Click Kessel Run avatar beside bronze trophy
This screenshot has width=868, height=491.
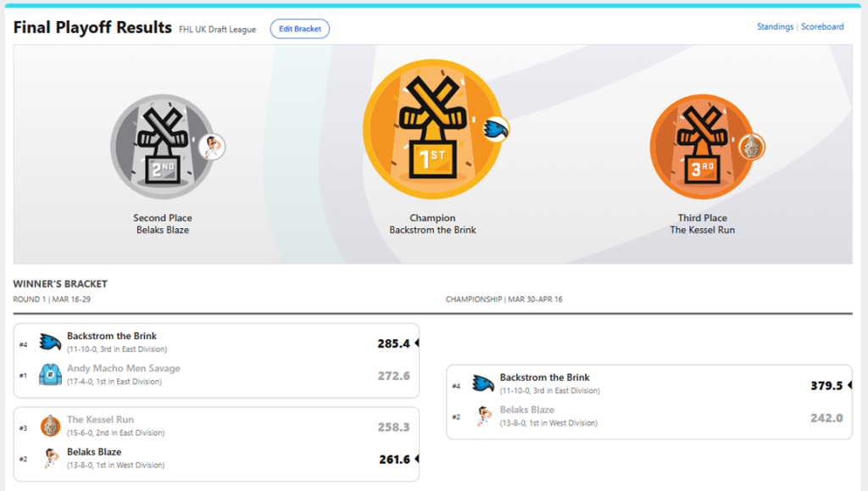point(751,147)
